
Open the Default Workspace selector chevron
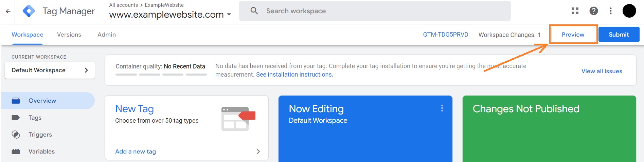86,70
